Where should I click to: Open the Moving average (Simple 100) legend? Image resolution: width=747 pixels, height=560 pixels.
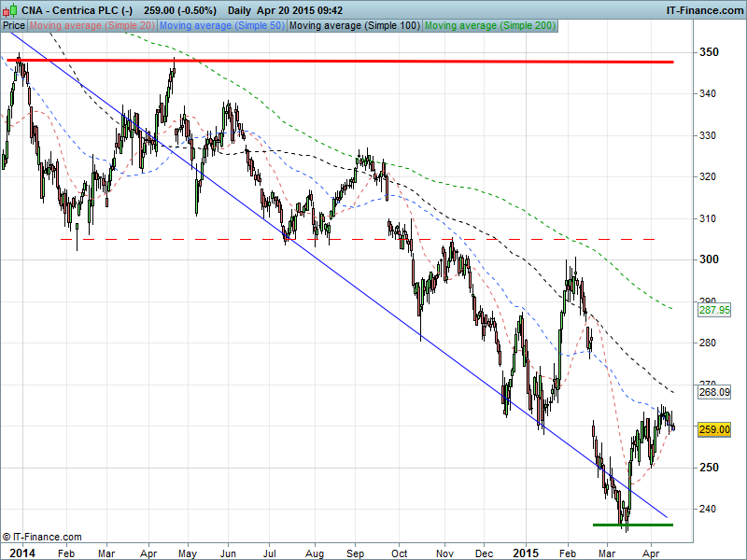tap(353, 26)
